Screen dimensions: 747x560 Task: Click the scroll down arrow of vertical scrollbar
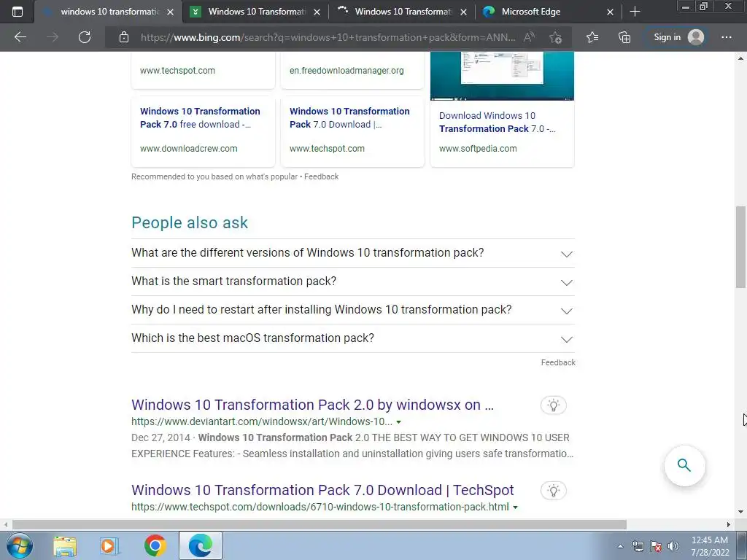[740, 513]
